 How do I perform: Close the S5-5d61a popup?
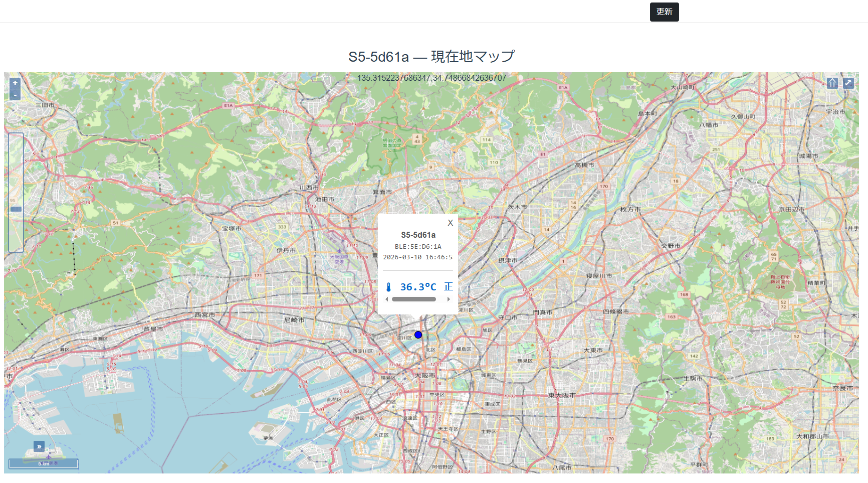click(450, 223)
